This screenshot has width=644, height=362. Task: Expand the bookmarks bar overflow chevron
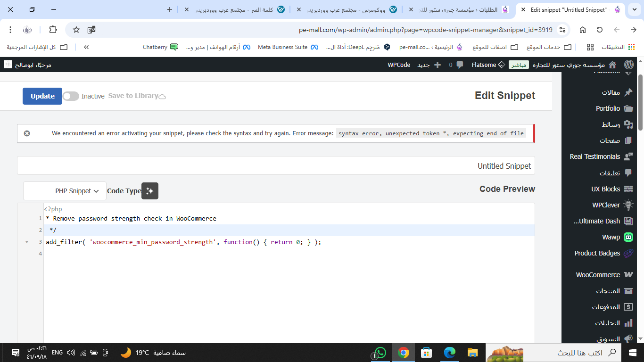click(x=86, y=47)
